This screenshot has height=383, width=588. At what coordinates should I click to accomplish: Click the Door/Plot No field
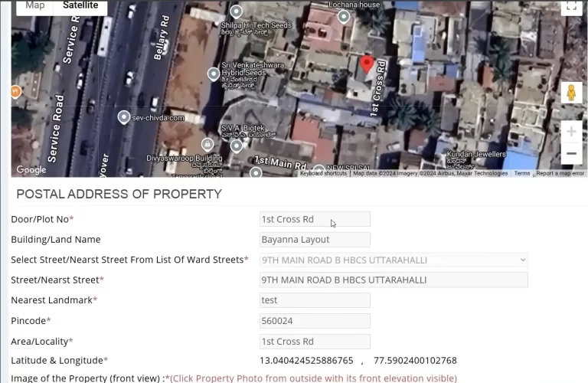point(315,219)
